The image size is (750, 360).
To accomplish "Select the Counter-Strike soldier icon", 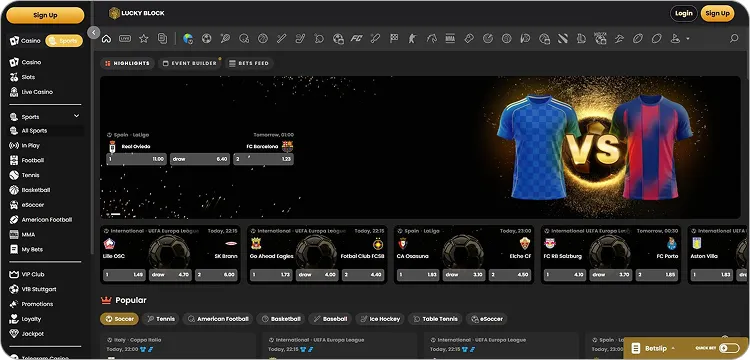I will (x=413, y=39).
